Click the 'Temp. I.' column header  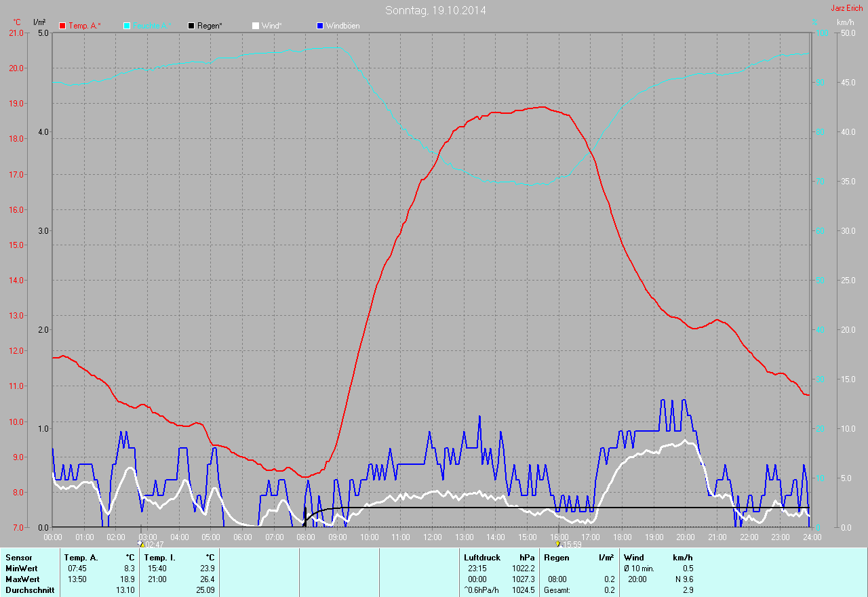[159, 558]
